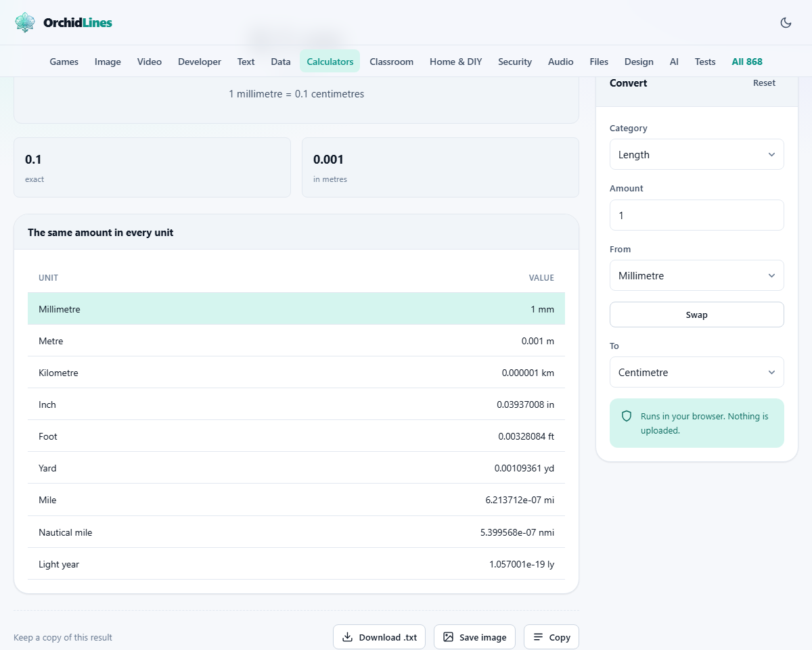The height and width of the screenshot is (650, 812).
Task: Click the 0.001 in metres card
Action: coord(441,168)
